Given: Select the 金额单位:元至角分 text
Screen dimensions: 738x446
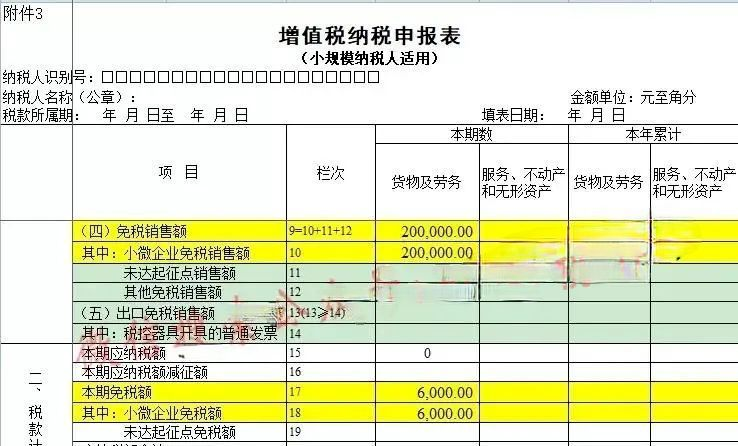Looking at the screenshot, I should [633, 97].
